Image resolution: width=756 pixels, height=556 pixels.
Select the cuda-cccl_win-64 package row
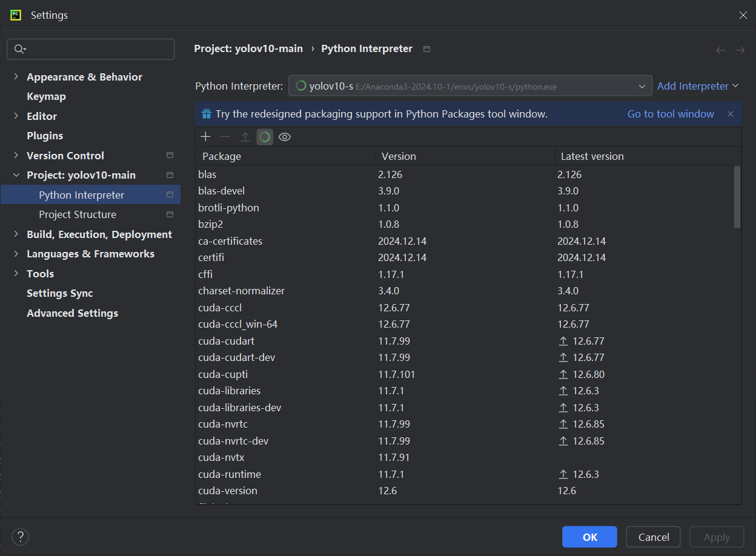464,324
